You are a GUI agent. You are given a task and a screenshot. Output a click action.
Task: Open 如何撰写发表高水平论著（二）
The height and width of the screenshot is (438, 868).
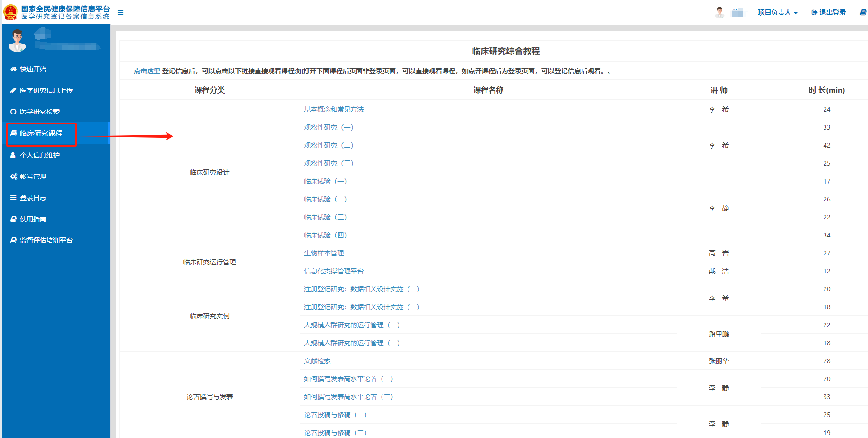(x=348, y=397)
